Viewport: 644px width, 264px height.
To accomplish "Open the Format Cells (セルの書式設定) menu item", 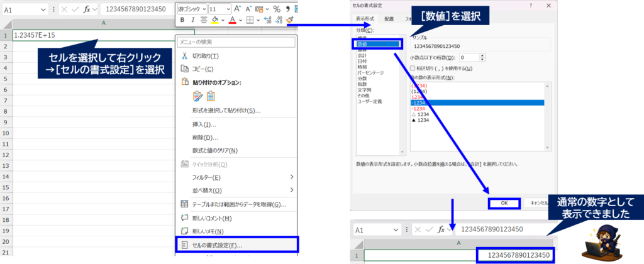I will (237, 245).
